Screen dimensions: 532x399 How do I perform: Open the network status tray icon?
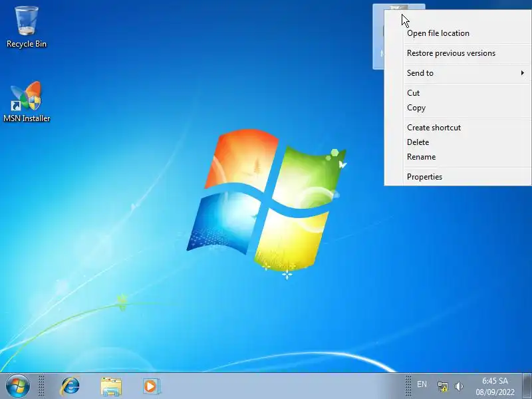click(442, 386)
